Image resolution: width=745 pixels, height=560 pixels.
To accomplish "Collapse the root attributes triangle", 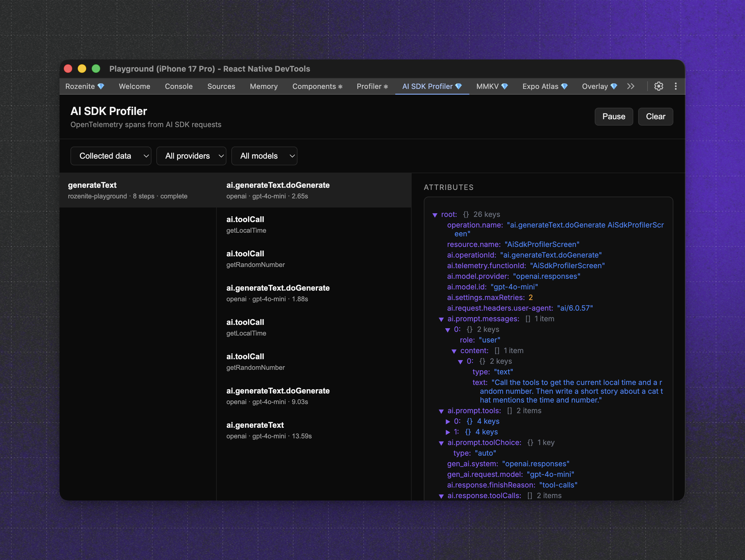I will (435, 215).
